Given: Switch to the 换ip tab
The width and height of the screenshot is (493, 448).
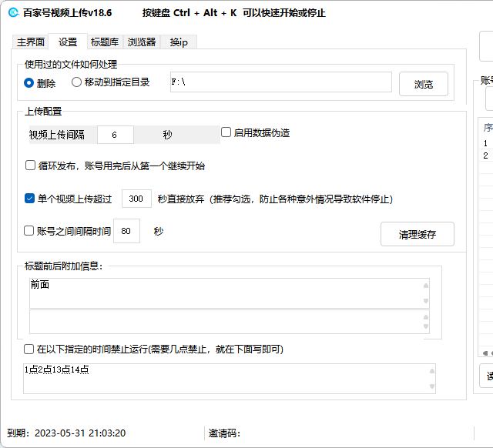Looking at the screenshot, I should tap(179, 42).
